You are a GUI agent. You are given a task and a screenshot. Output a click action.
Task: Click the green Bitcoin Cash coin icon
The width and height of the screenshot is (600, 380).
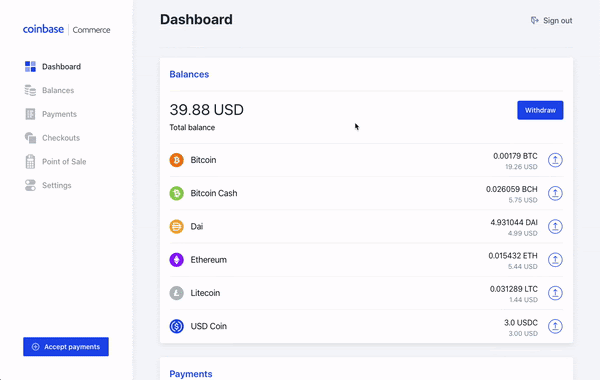[176, 193]
